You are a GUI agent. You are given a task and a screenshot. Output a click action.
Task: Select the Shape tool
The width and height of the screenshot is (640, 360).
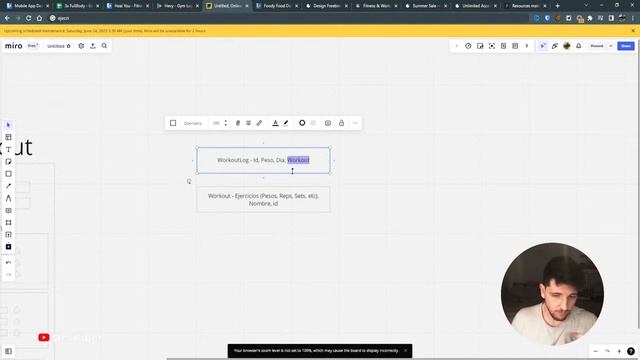click(x=8, y=174)
